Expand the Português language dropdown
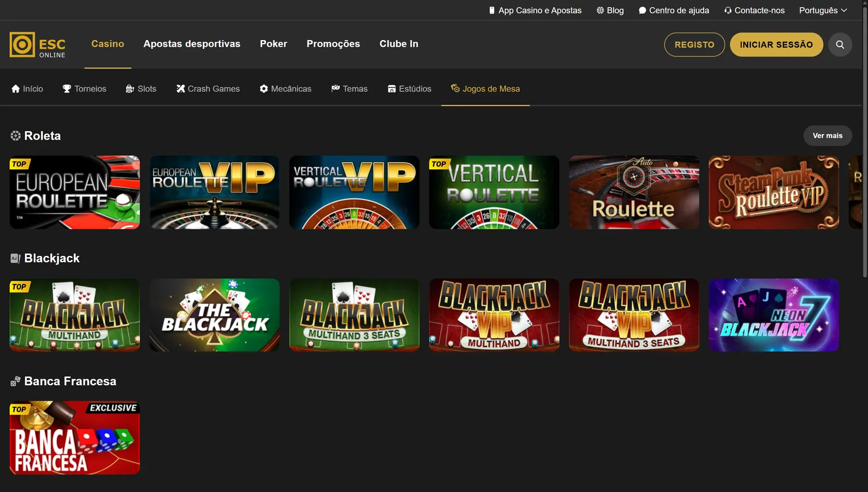 coord(822,10)
